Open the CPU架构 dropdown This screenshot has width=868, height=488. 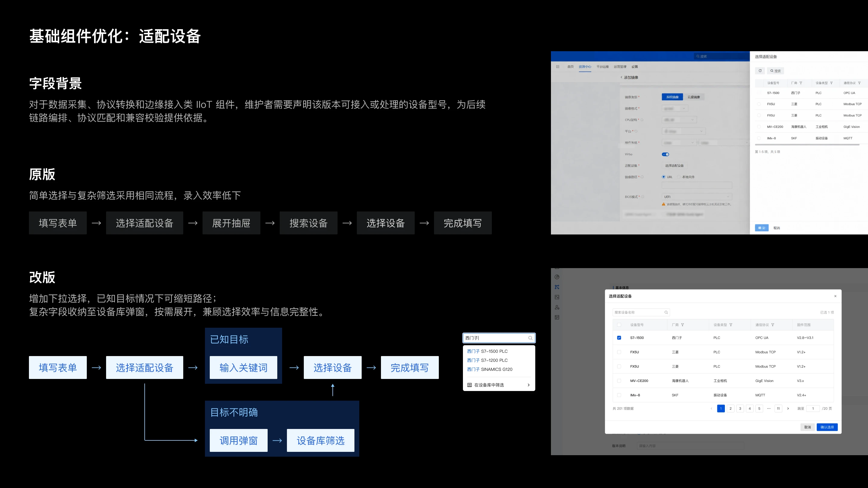click(x=679, y=120)
